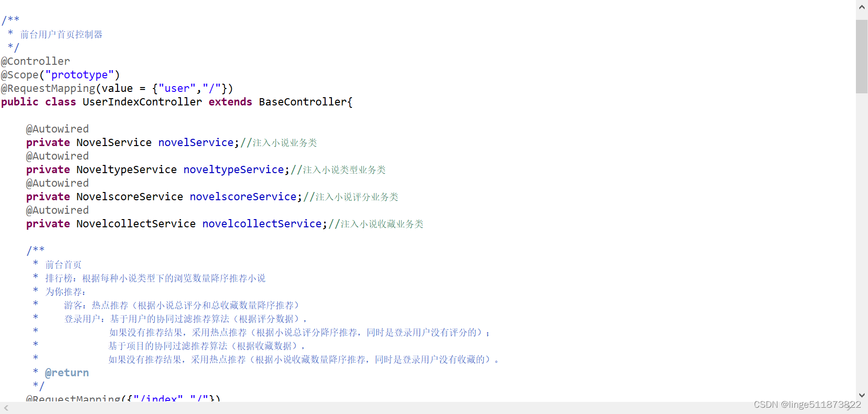868x414 pixels.
Task: Click the 登录用户 collaborative filtering comment line
Action: [x=185, y=319]
